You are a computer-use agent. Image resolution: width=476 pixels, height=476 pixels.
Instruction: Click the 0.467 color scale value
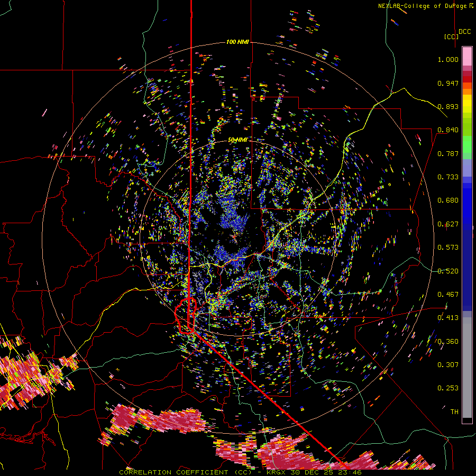[448, 295]
